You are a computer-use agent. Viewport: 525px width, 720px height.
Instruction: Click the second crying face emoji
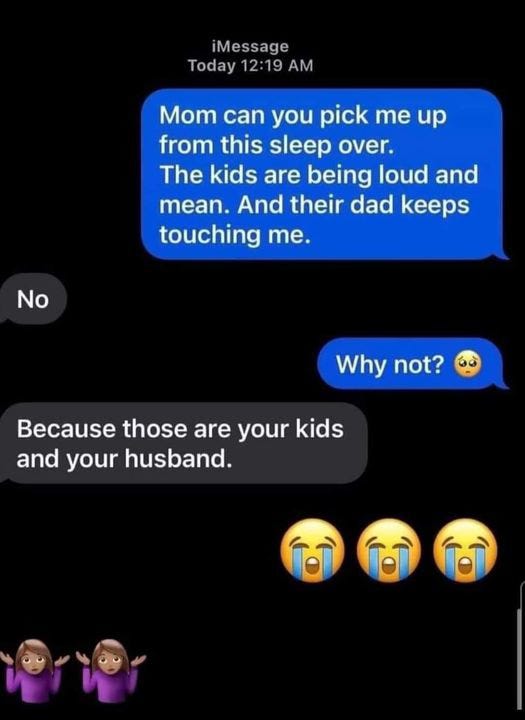(389, 551)
